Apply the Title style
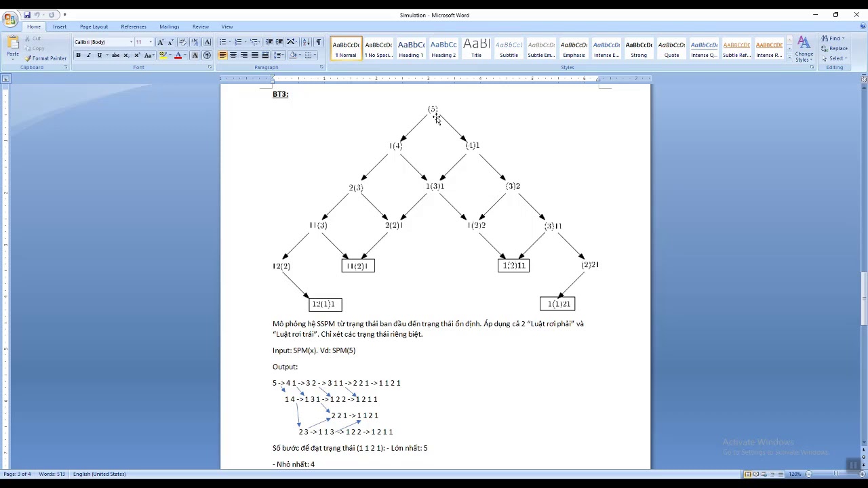Image resolution: width=868 pixels, height=488 pixels. tap(476, 48)
